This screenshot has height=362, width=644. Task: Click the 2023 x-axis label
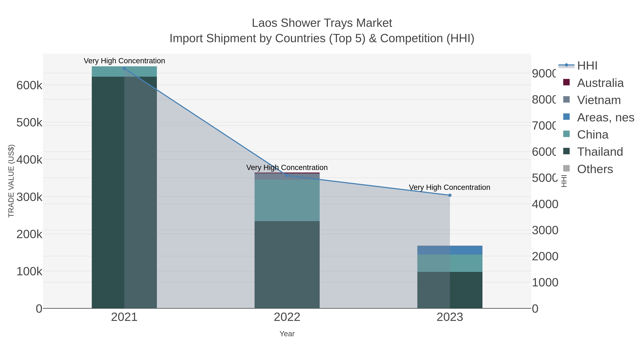point(450,317)
